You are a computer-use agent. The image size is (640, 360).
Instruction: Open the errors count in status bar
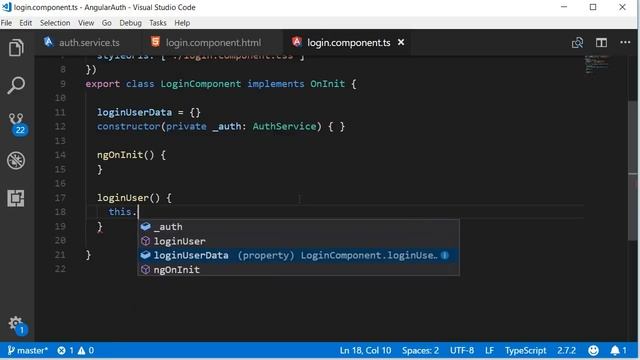click(x=65, y=350)
